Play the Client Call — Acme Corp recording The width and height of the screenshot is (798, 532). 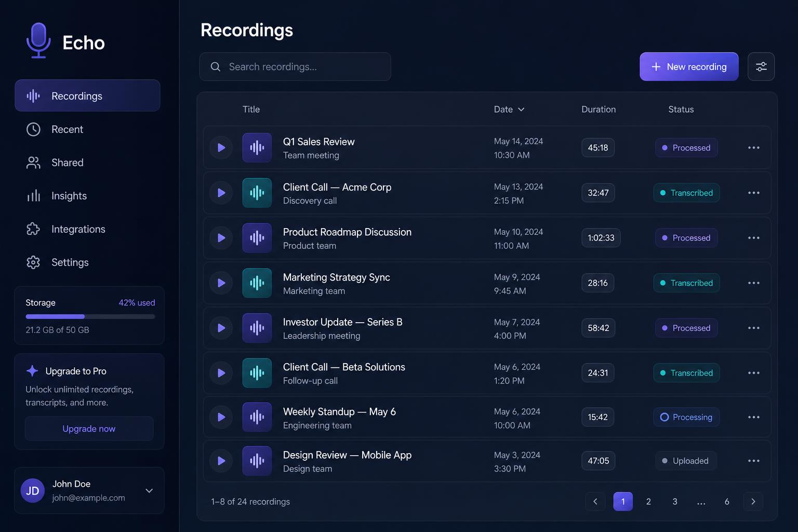point(221,193)
